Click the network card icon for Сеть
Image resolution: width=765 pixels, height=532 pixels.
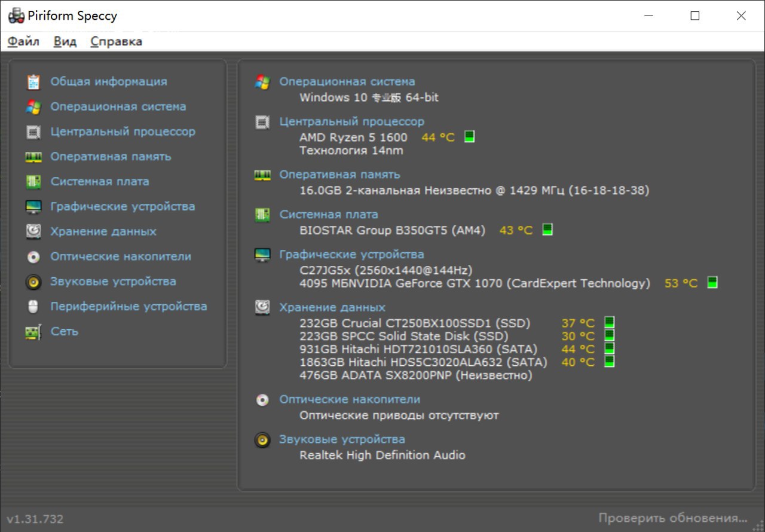pos(33,332)
